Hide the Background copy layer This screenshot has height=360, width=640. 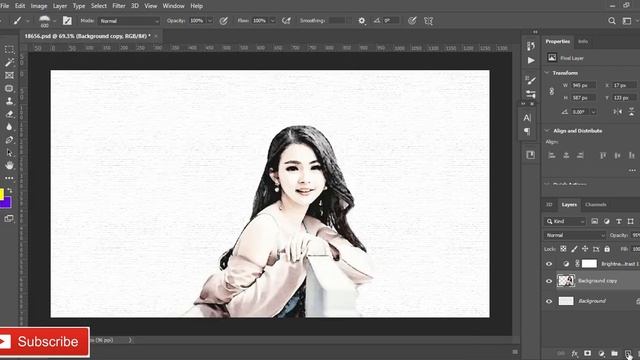[x=549, y=281]
